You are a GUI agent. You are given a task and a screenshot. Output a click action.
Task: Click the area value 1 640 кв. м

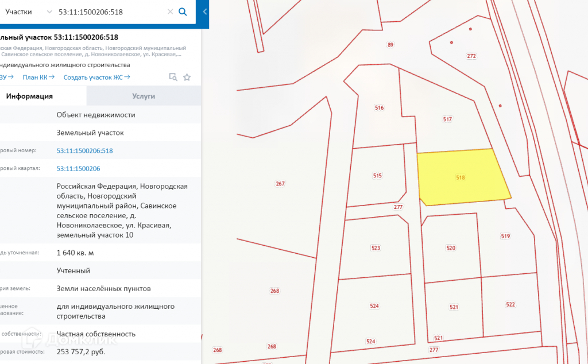coord(75,253)
